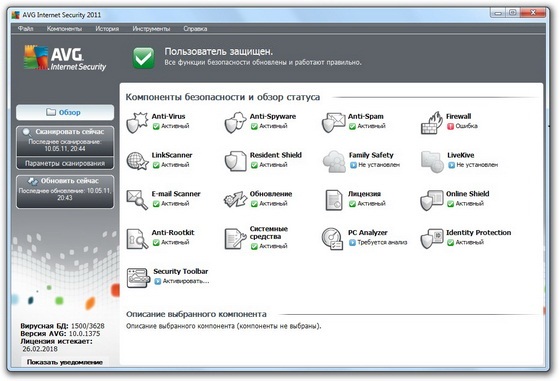Open the Системные средства tools icon
Image resolution: width=560 pixels, height=381 pixels.
pos(235,239)
